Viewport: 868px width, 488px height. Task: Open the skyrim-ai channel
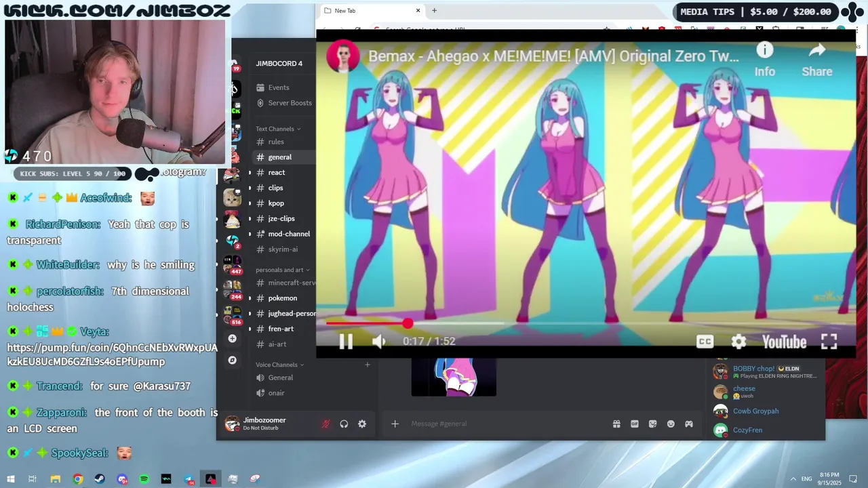[283, 249]
